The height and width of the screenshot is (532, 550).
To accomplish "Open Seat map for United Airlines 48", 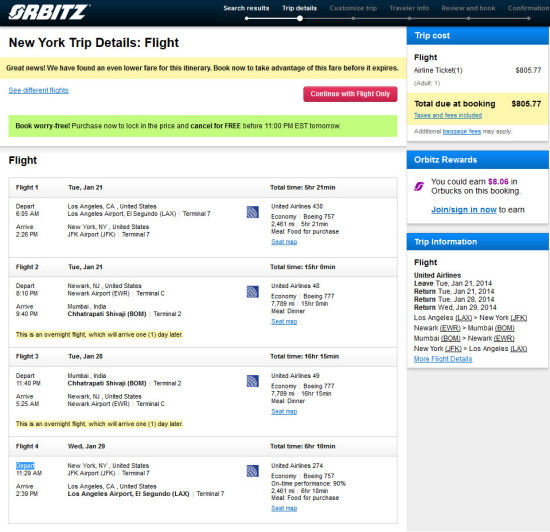I will click(x=284, y=322).
